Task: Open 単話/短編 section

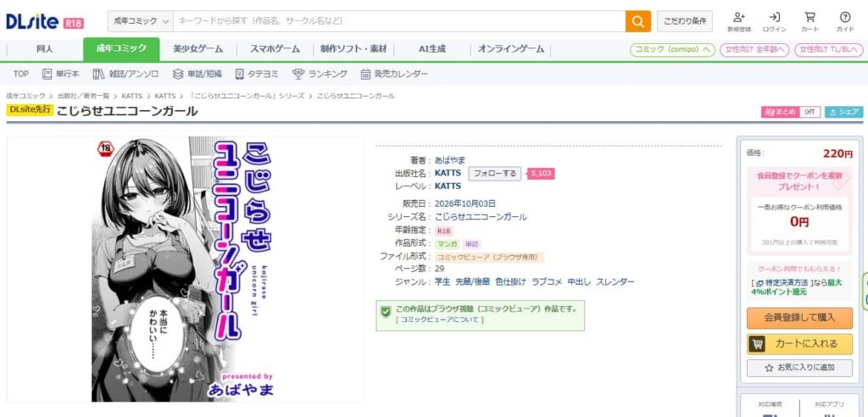Action: pyautogui.click(x=197, y=74)
